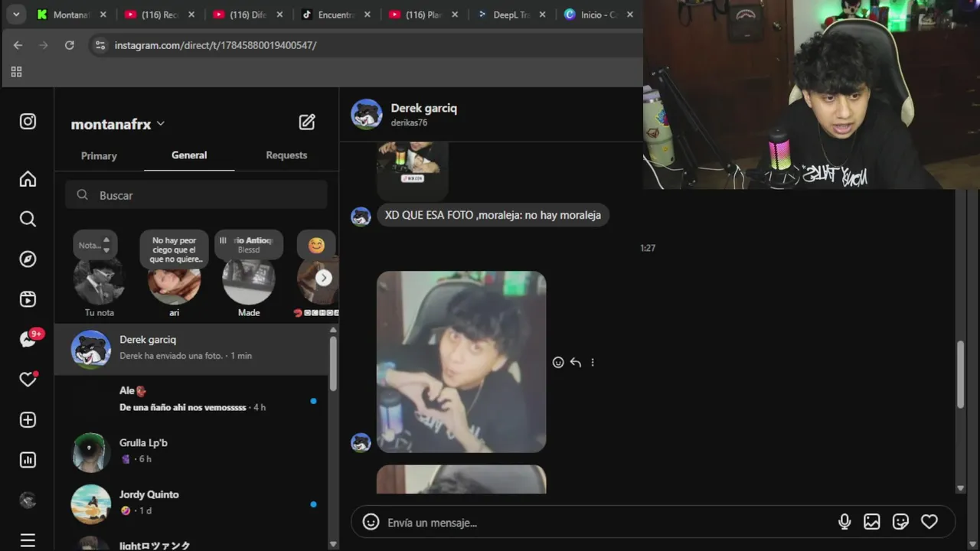Switch to the first 116 YouTube tab
Screen dimensions: 980x551
(x=160, y=15)
